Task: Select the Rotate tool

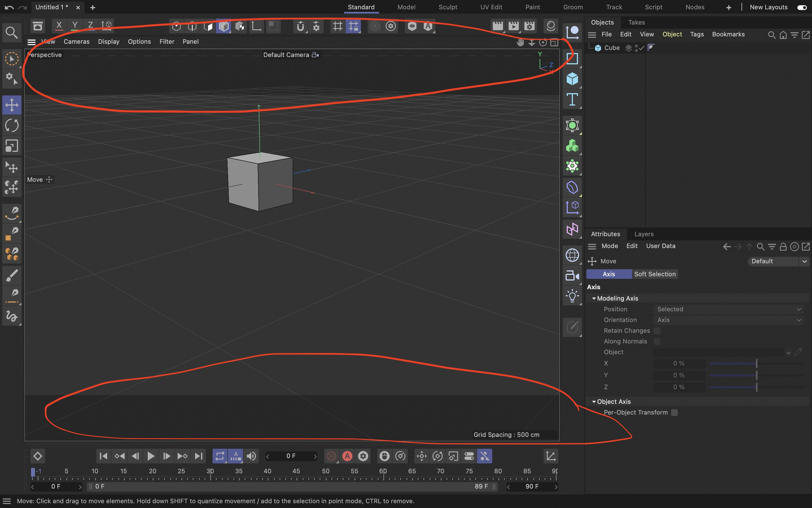Action: (x=12, y=125)
